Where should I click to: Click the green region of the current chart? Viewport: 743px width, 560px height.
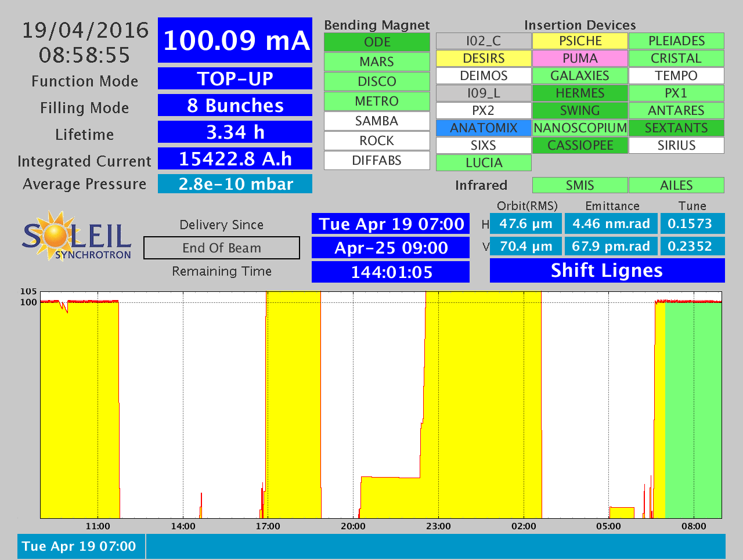(693, 410)
